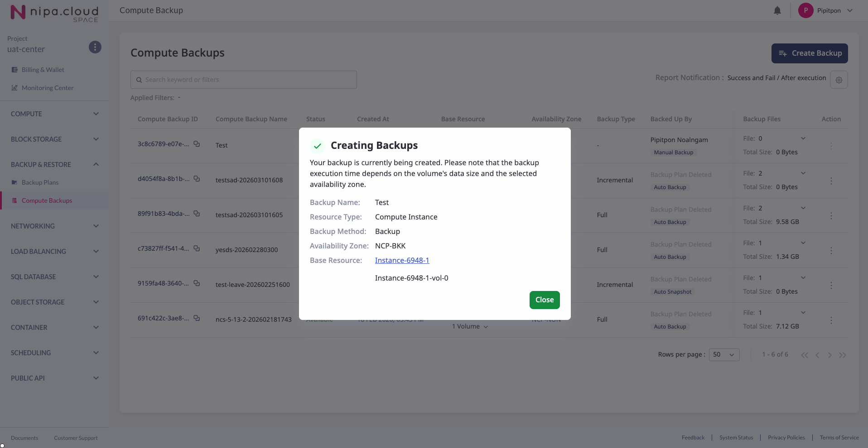Open project options three-dot menu

click(x=95, y=47)
